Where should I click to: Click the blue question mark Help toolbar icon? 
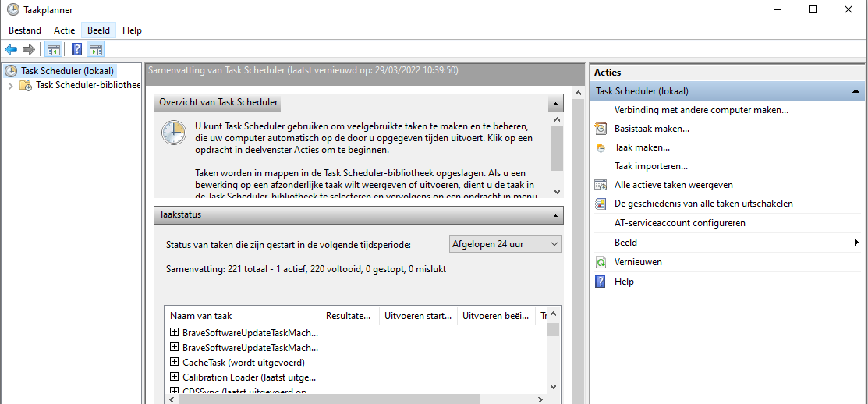tap(77, 50)
